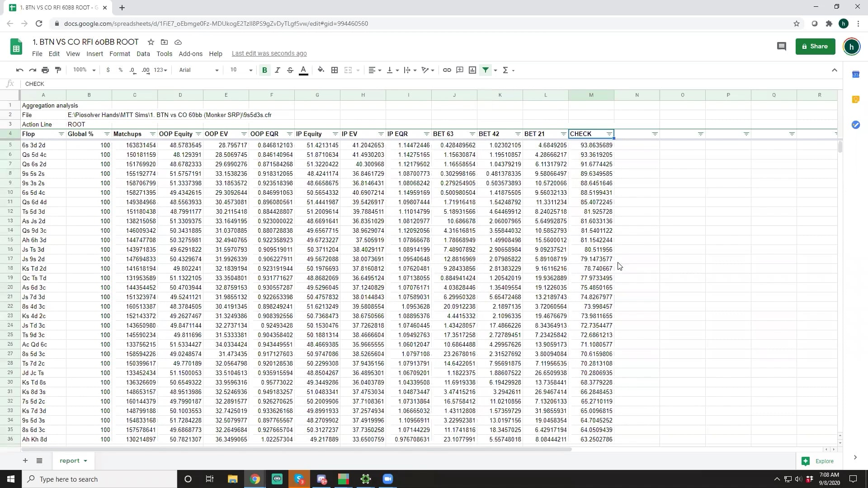Image resolution: width=868 pixels, height=488 pixels.
Task: Open 'Last edit was seconds ago' link
Action: coord(269,53)
